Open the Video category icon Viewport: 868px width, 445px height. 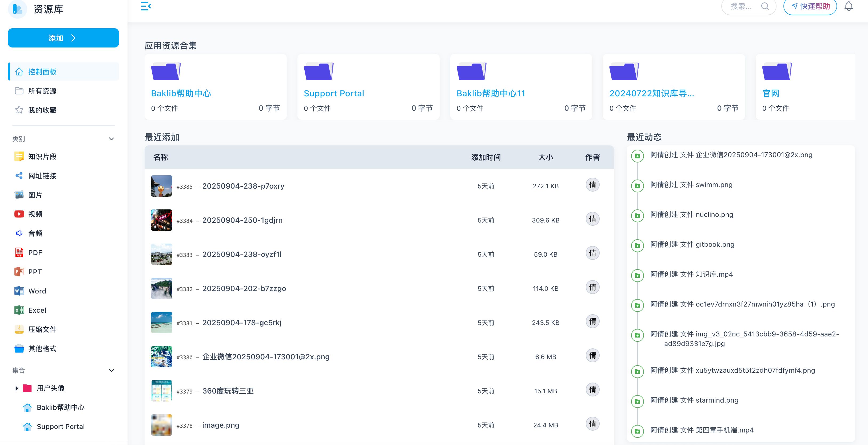(x=19, y=214)
